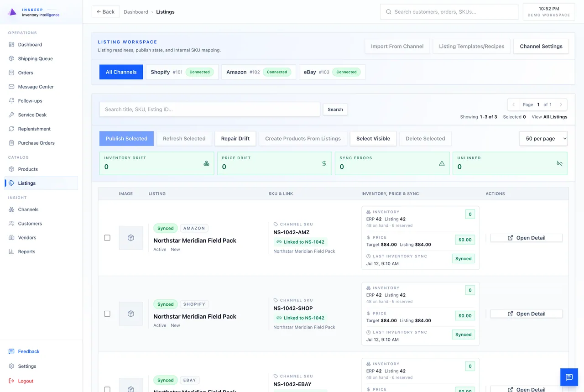Click Create Products From Listings
This screenshot has height=392, width=584.
(x=303, y=139)
